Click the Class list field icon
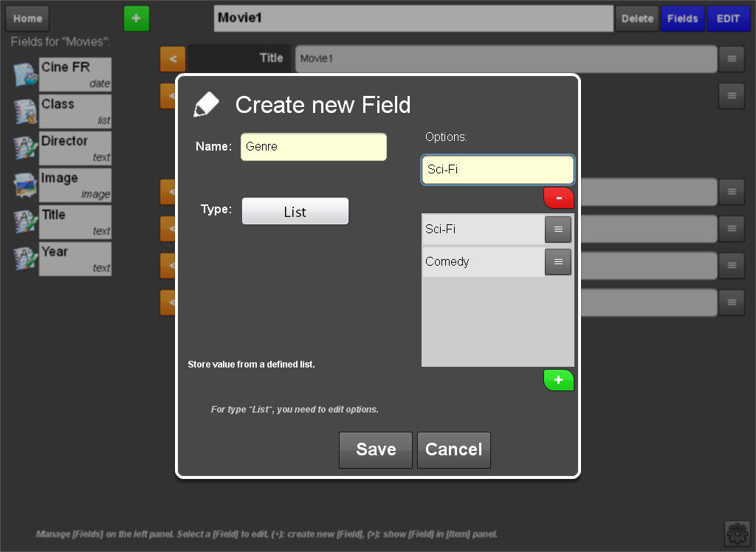 [x=25, y=111]
